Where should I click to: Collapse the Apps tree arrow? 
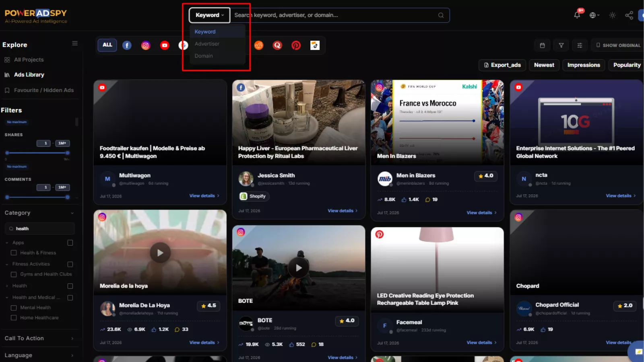pyautogui.click(x=7, y=243)
